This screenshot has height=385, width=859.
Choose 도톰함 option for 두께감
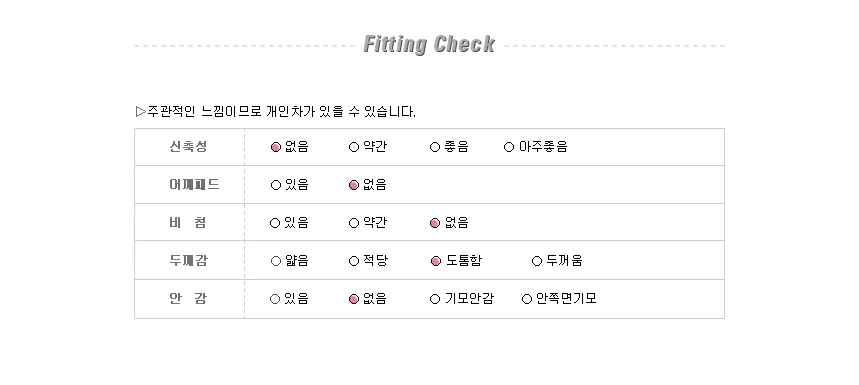pyautogui.click(x=436, y=261)
